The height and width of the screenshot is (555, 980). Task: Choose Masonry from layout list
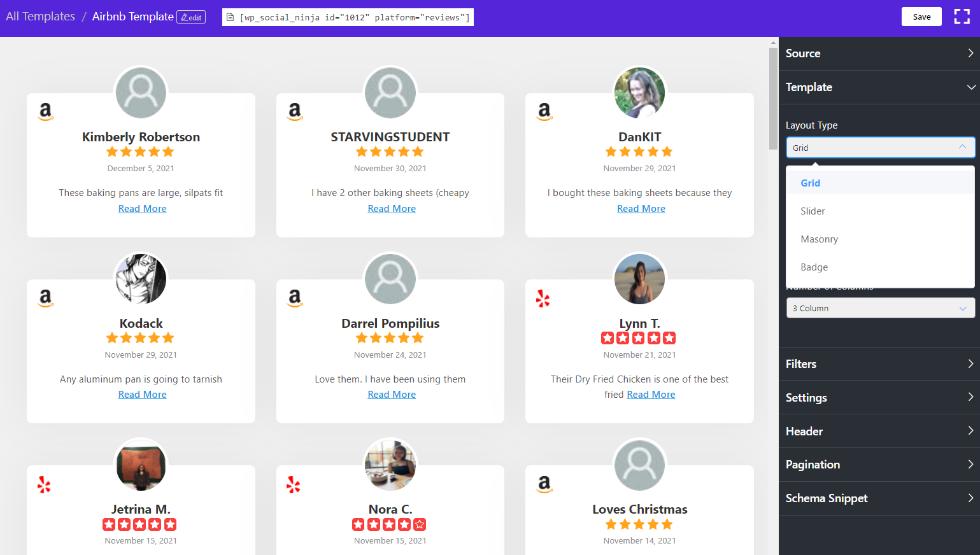coord(819,239)
